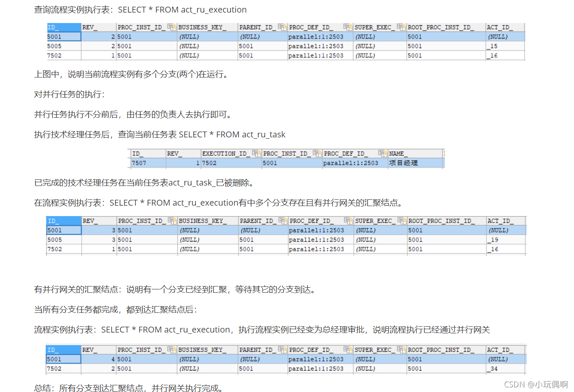Click the sentence mentioning '总经理审批'

click(262, 330)
